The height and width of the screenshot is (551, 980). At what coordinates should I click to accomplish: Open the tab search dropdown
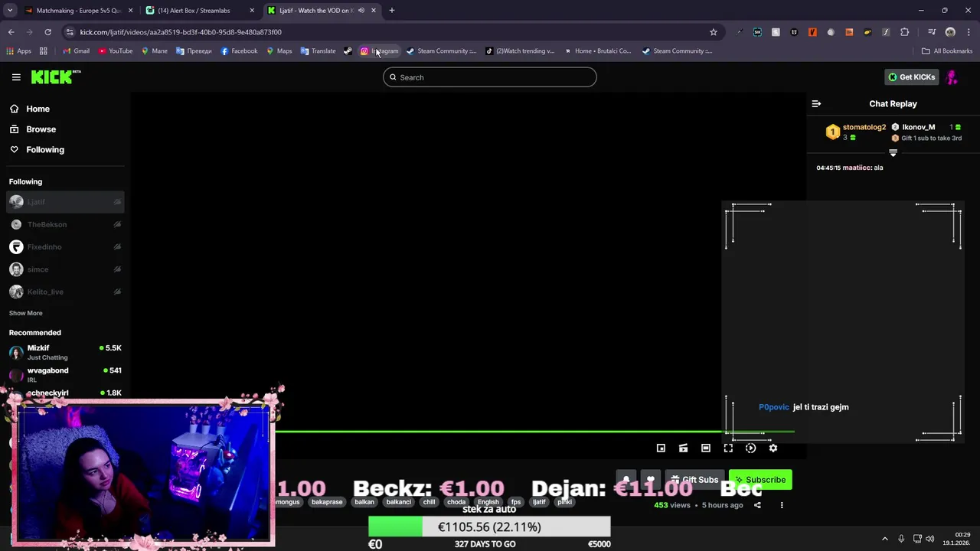10,11
